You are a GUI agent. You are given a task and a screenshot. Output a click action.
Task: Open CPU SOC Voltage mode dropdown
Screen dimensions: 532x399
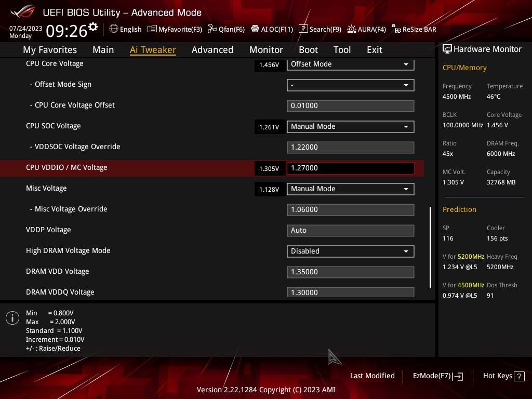point(351,127)
